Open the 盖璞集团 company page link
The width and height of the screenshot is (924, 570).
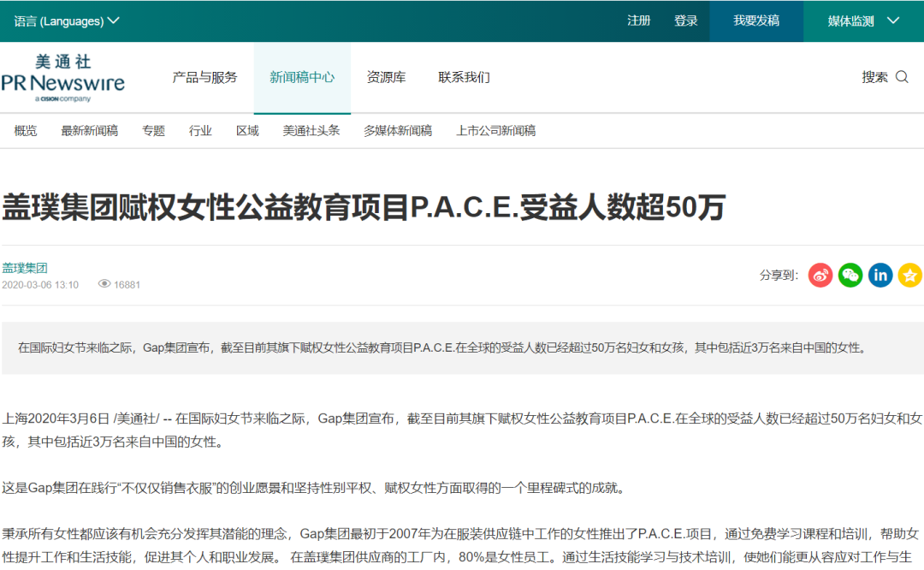click(x=25, y=267)
